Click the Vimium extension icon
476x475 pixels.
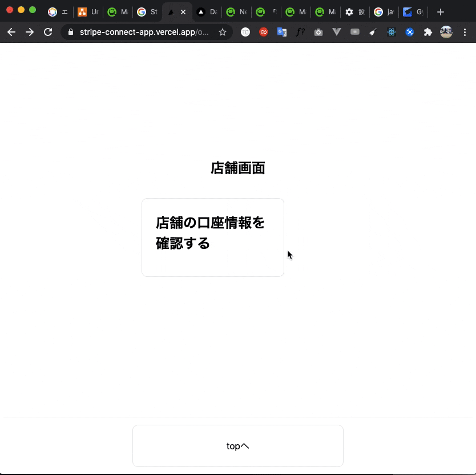click(336, 32)
